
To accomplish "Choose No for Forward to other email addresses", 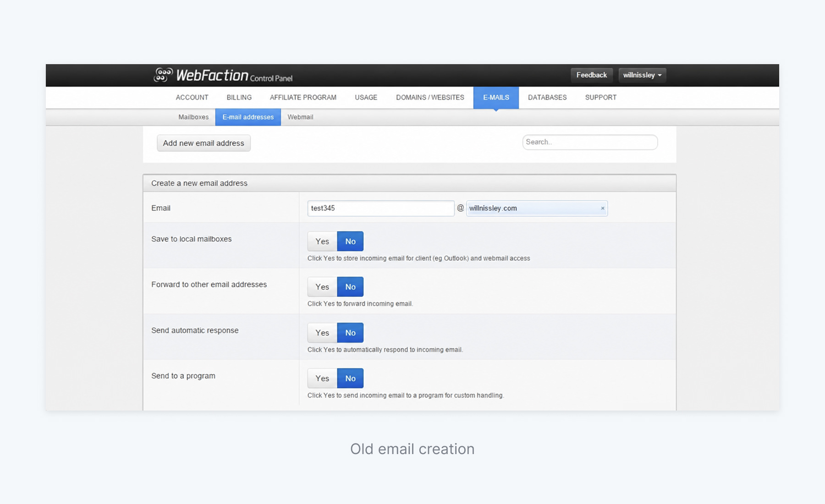I will pos(350,287).
